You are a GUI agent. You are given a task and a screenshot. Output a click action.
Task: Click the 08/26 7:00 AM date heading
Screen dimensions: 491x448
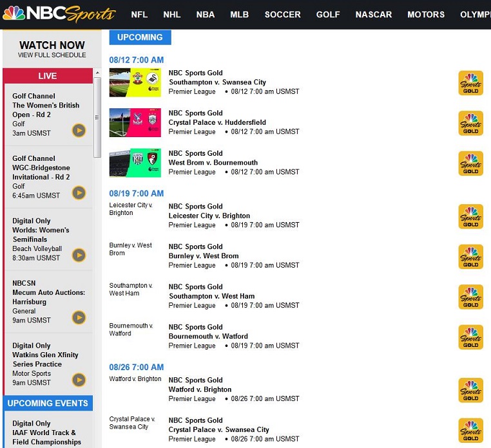[x=136, y=367]
